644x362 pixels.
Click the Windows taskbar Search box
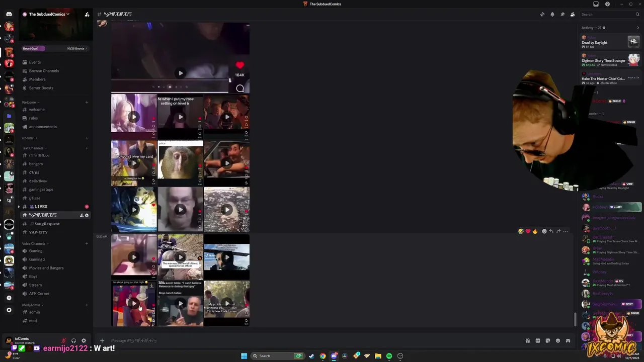[277, 356]
